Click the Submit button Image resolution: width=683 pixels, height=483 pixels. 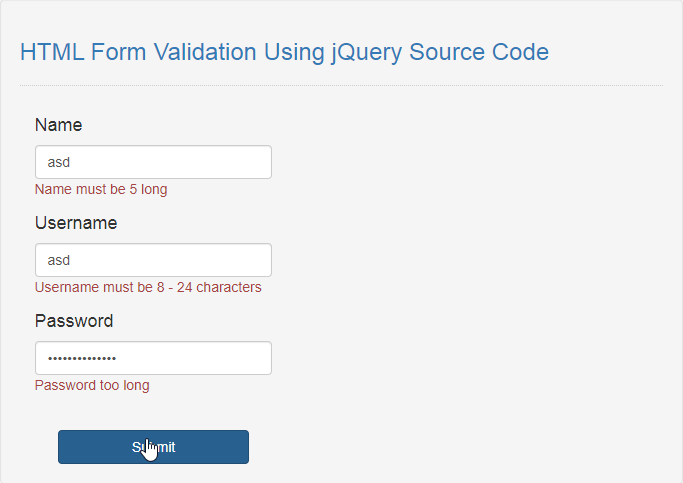coord(153,447)
